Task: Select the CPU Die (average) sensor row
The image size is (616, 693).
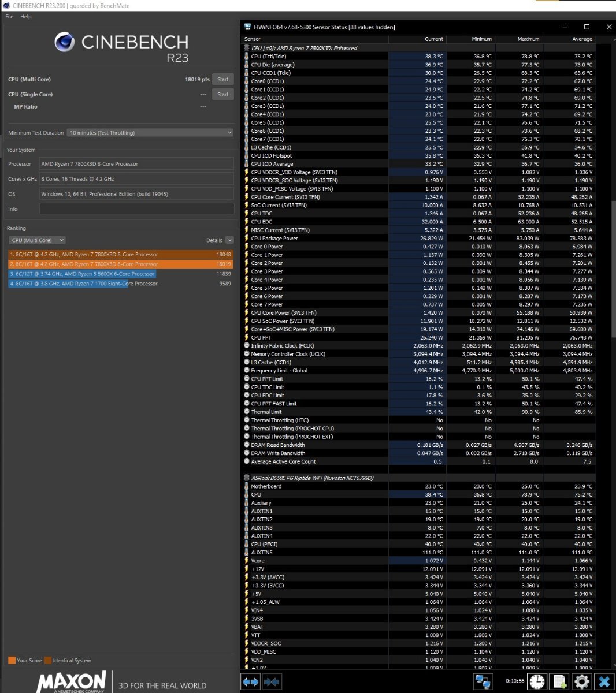Action: click(419, 65)
